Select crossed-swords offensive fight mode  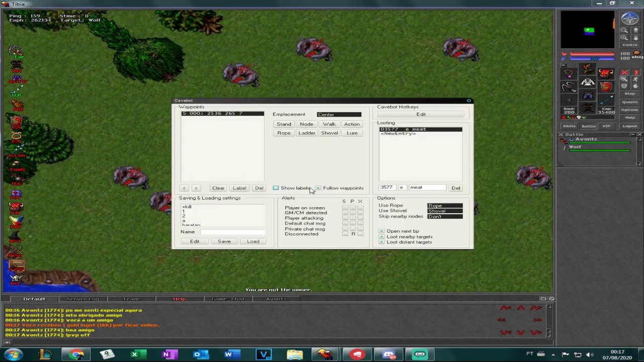(624, 72)
